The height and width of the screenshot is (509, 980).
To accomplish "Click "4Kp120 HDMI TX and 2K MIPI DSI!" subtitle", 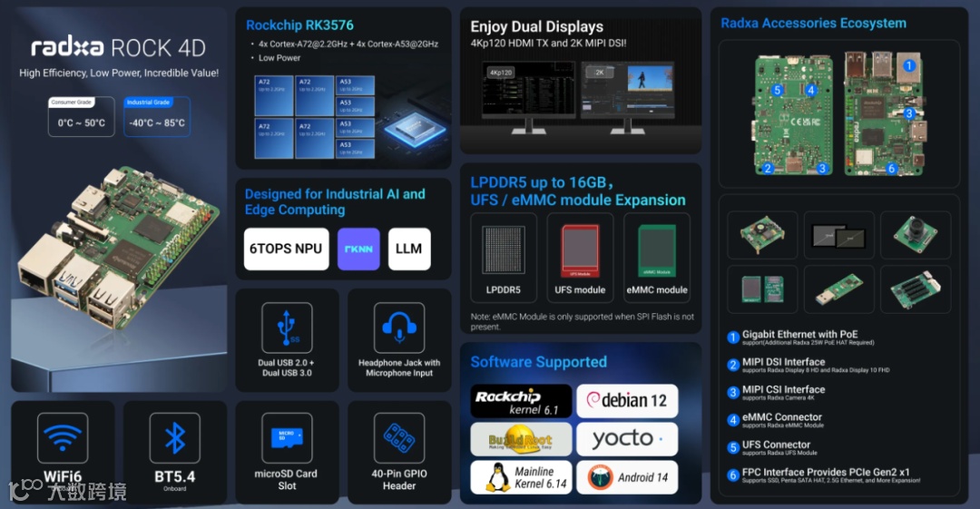I will click(x=548, y=44).
